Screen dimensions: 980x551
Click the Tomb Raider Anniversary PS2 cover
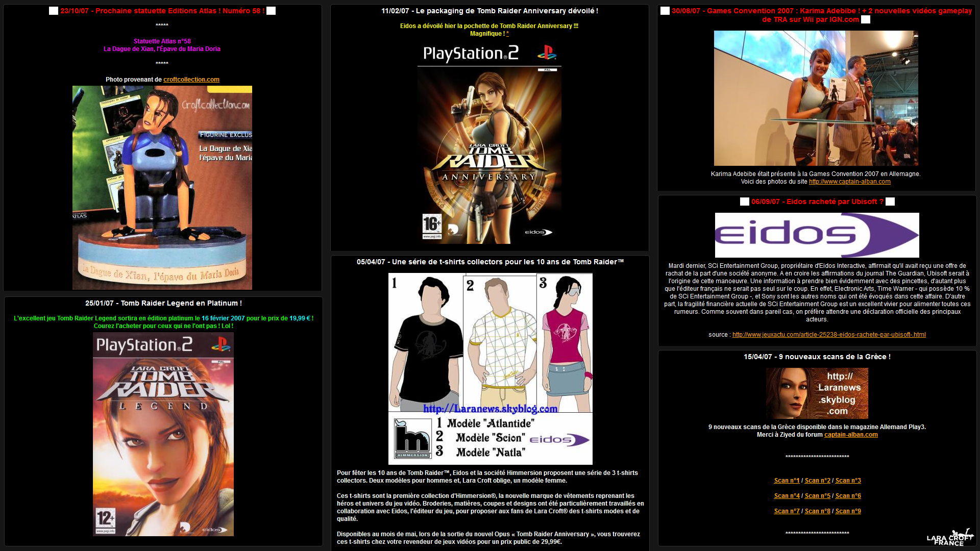click(x=489, y=143)
